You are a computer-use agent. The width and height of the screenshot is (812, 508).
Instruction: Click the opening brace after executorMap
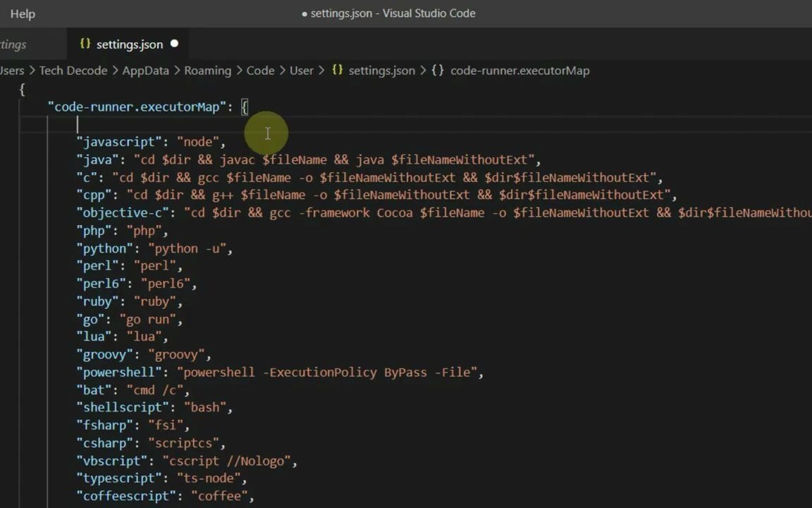point(245,107)
